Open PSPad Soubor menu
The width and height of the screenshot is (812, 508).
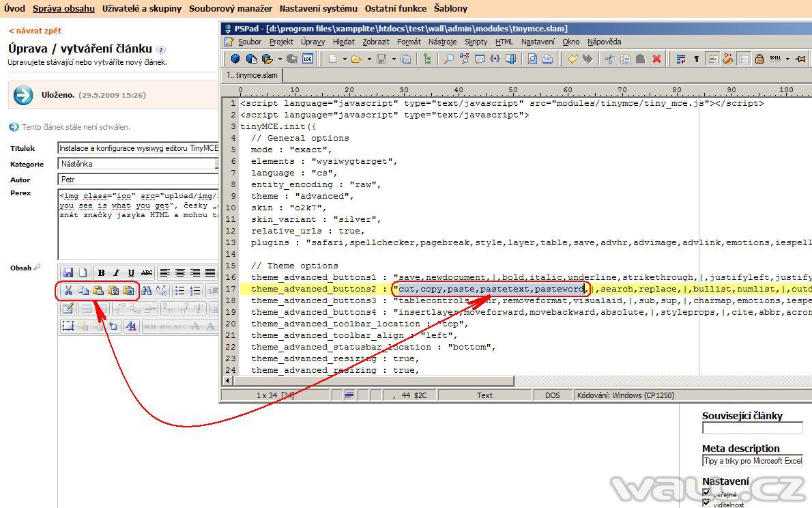pyautogui.click(x=250, y=42)
